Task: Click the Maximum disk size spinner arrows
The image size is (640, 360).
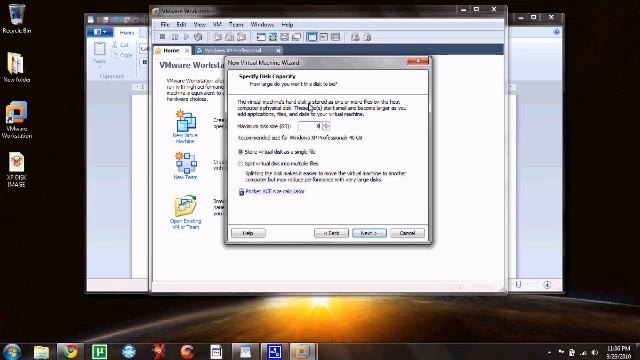Action: pos(326,126)
